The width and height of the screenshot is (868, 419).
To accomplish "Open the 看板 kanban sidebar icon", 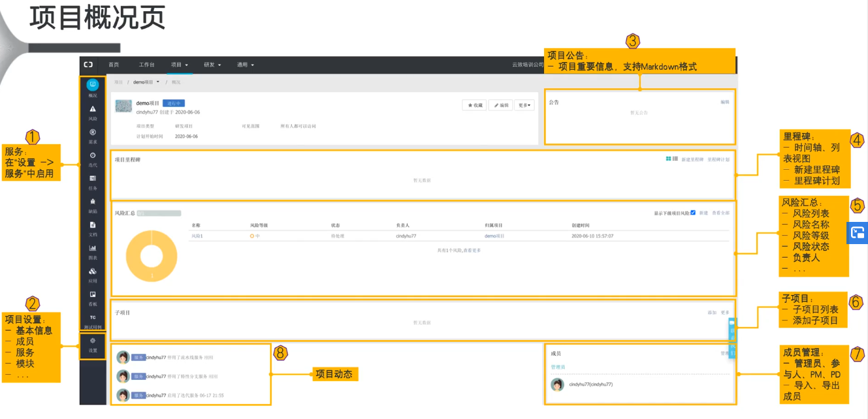I will [x=93, y=294].
